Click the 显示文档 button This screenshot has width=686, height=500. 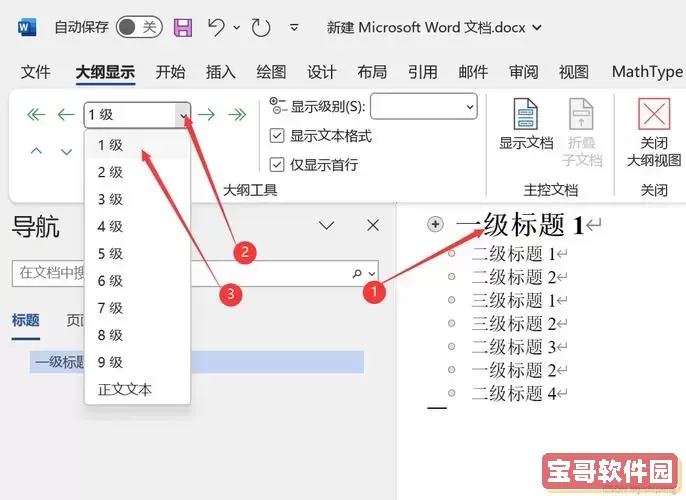[x=526, y=125]
